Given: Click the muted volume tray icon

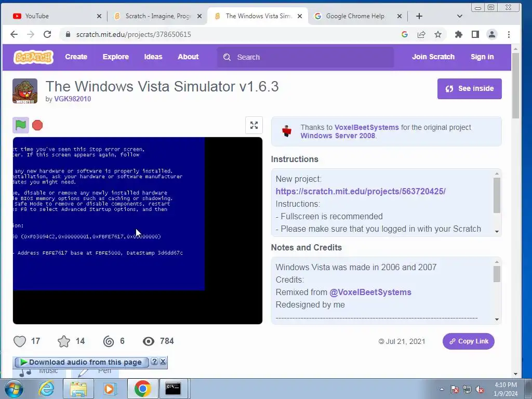Looking at the screenshot, I should click(x=480, y=390).
